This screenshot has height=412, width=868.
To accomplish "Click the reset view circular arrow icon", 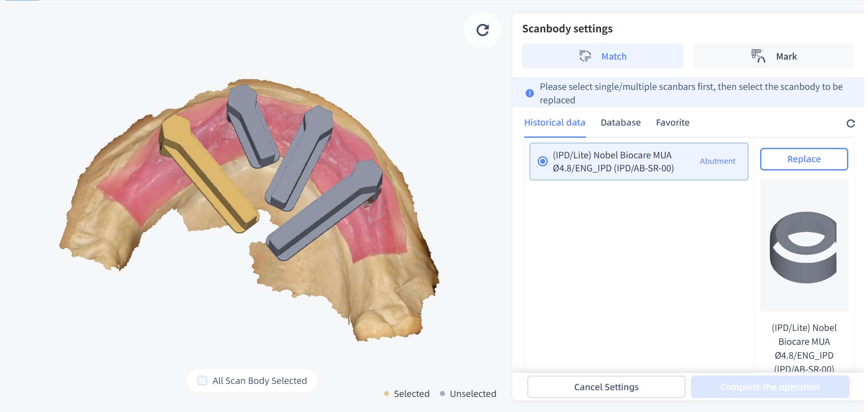I will point(483,30).
